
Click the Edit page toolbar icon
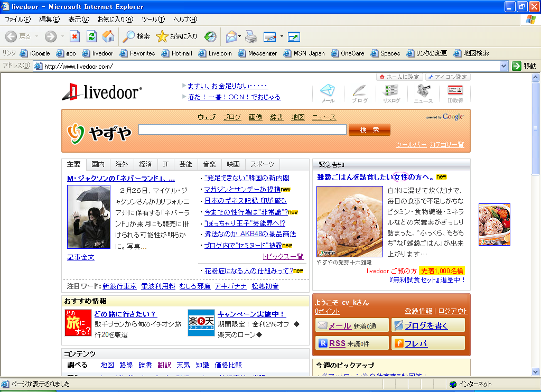pos(270,36)
